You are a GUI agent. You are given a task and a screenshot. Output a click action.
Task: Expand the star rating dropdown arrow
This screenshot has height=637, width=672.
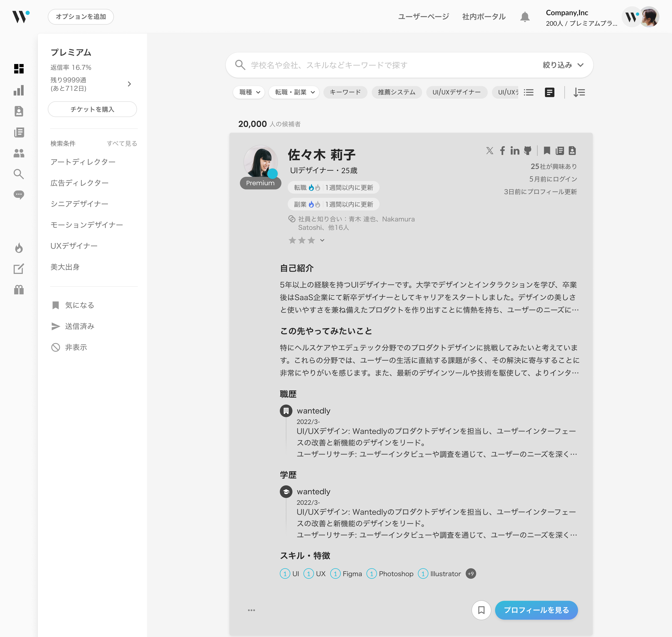coord(322,240)
